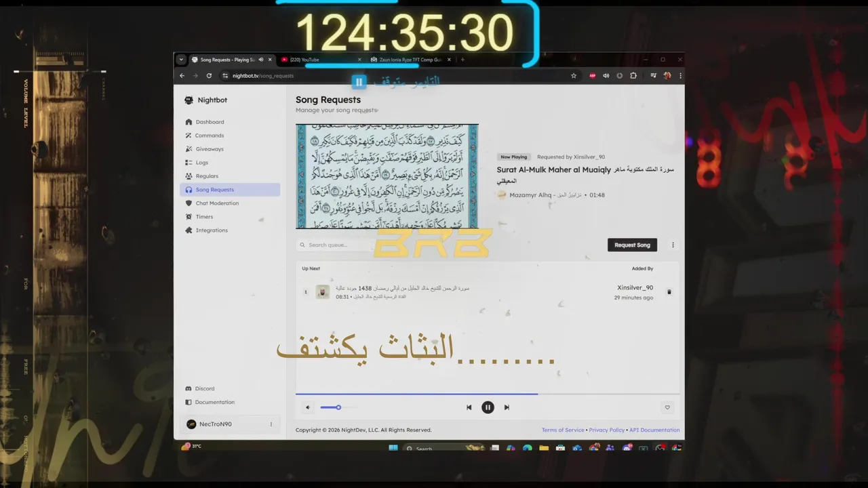Screen dimensions: 868x488
Task: Open the ABP extension icon
Action: (593, 76)
